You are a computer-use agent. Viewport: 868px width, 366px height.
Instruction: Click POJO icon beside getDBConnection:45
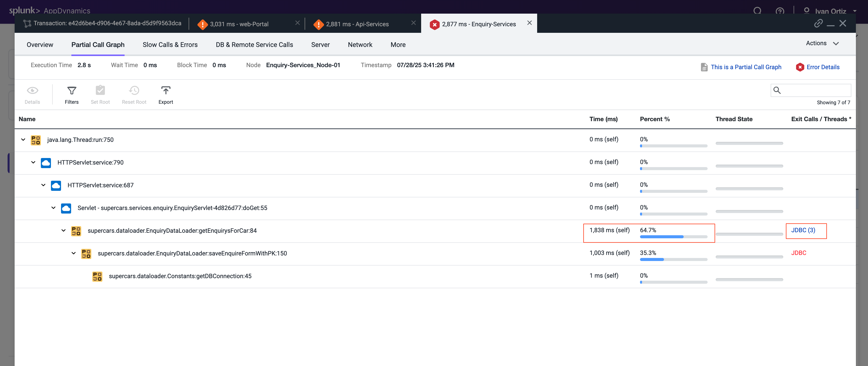point(97,276)
